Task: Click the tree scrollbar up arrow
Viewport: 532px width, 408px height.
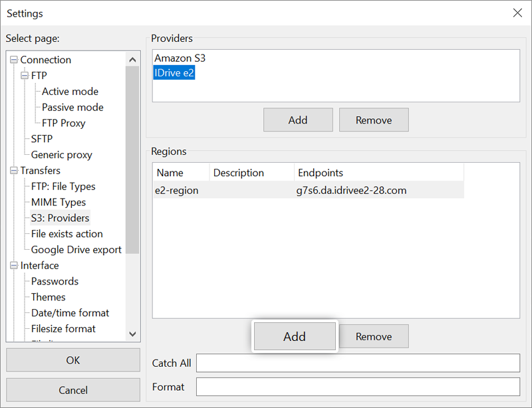Action: (x=132, y=60)
